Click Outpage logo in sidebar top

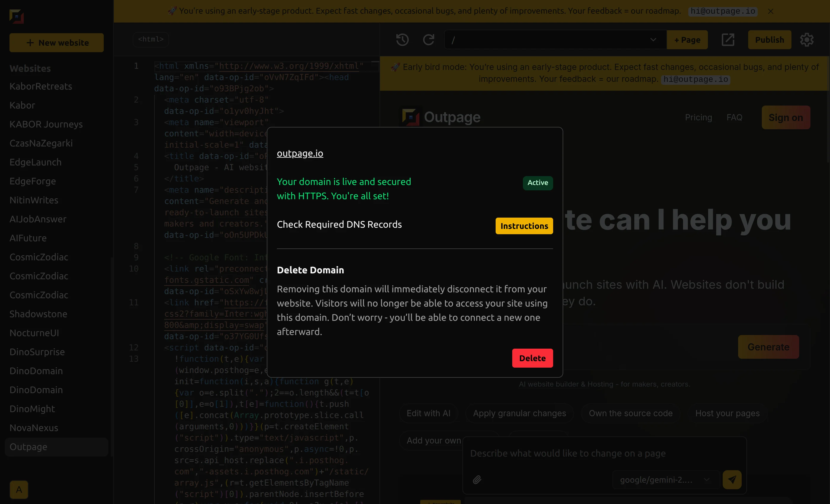point(17,16)
